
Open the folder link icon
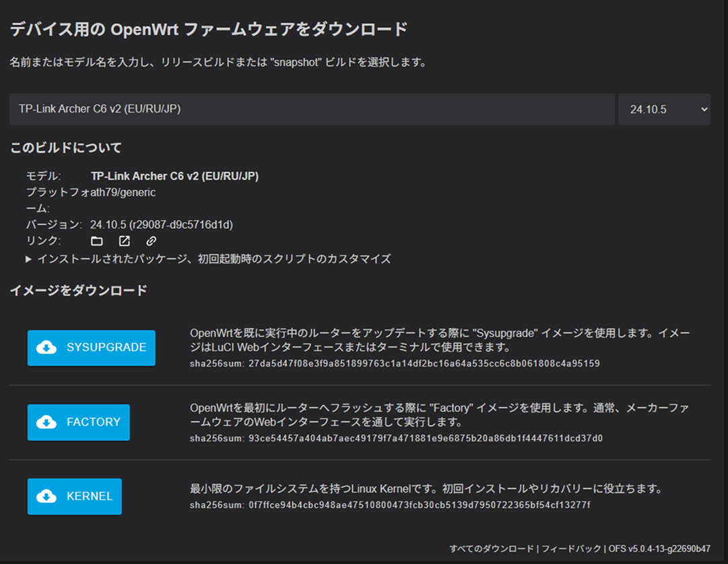(x=96, y=241)
